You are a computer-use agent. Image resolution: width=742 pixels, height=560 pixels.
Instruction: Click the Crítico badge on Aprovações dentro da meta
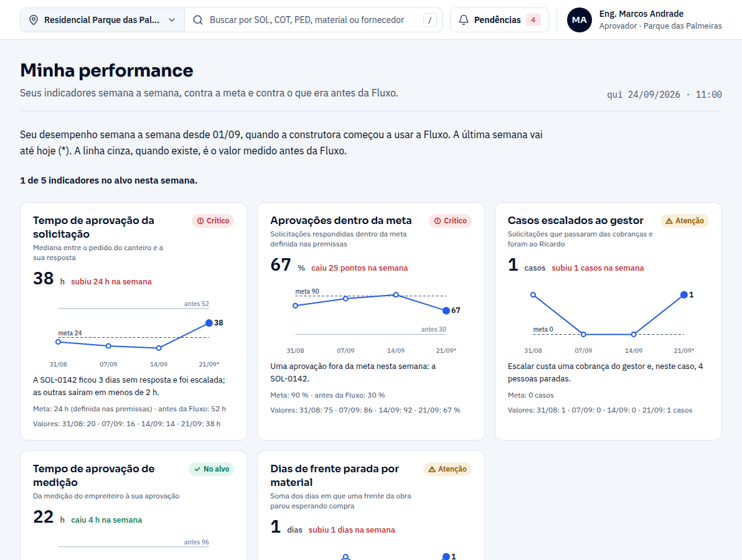(x=450, y=221)
